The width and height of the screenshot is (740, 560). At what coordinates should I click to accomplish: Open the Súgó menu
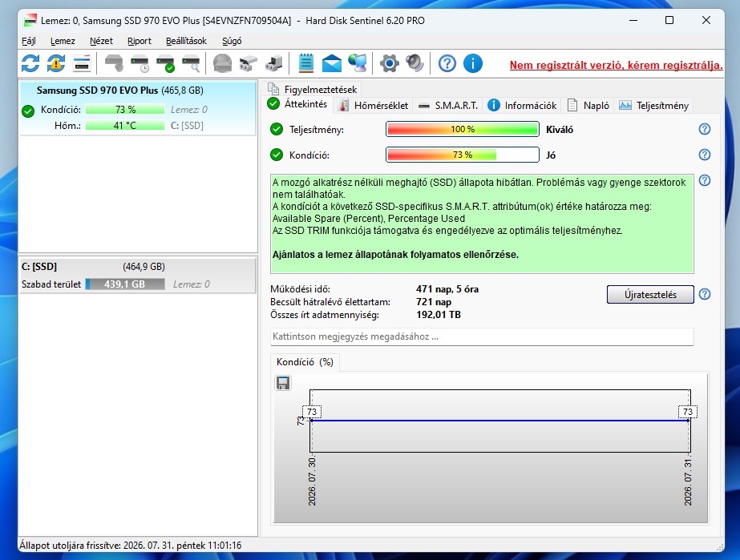click(x=232, y=41)
